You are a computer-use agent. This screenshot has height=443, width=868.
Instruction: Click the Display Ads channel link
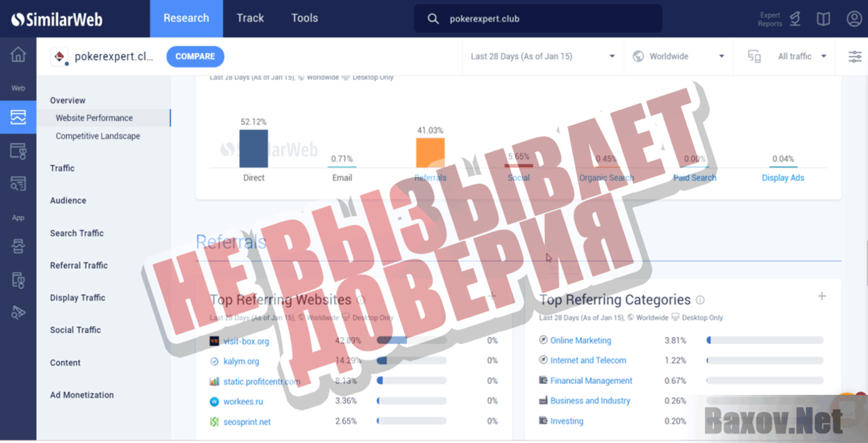[x=783, y=178]
